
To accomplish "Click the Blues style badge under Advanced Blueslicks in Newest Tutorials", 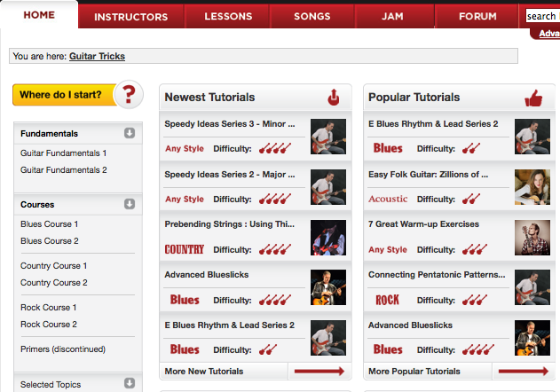I will pos(185,300).
